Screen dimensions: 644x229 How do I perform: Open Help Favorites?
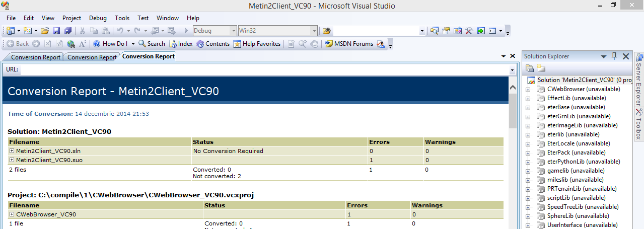coord(257,44)
